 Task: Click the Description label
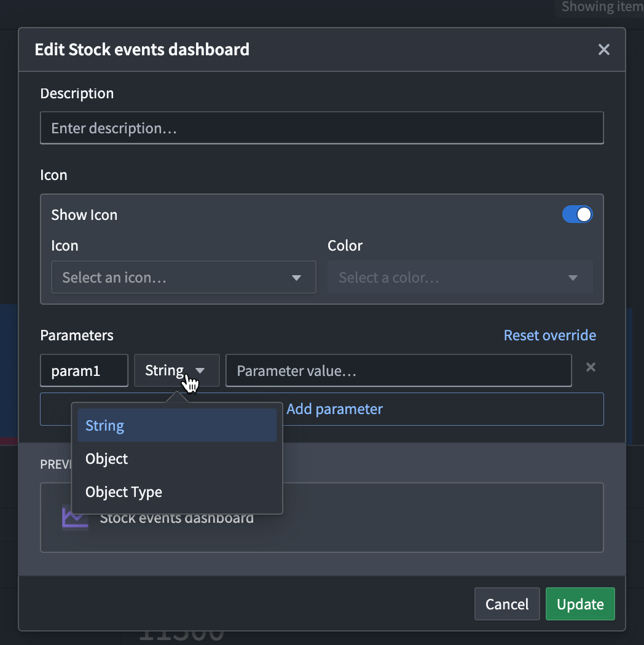click(x=77, y=93)
